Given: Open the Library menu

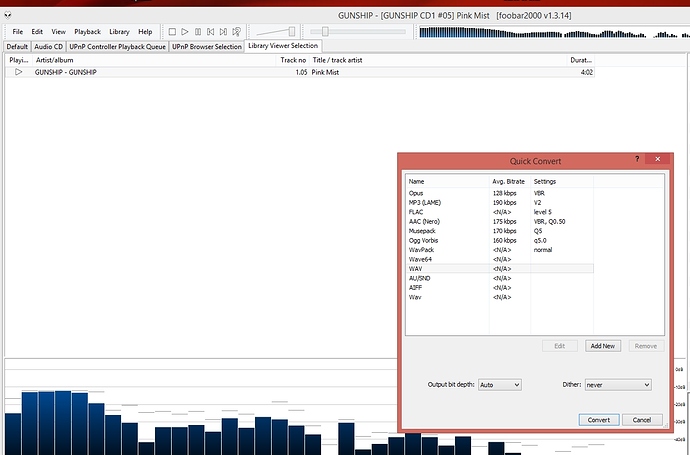Looking at the screenshot, I should [119, 32].
